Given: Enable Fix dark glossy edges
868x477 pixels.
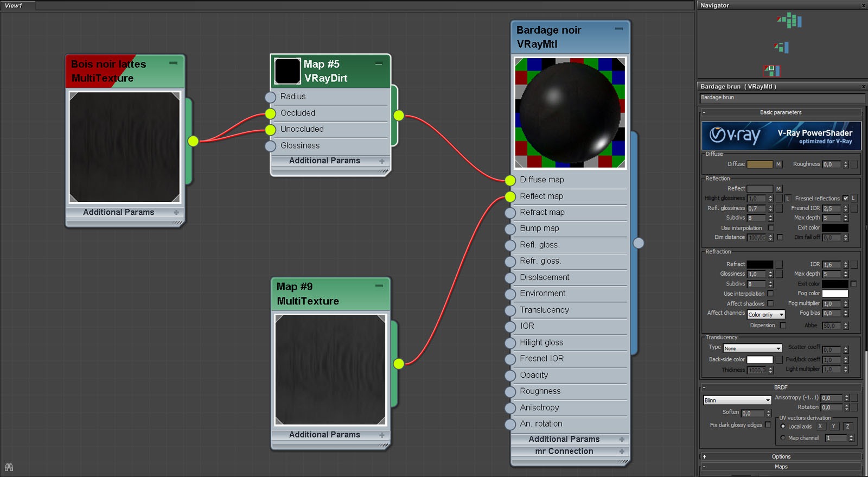Looking at the screenshot, I should (768, 425).
